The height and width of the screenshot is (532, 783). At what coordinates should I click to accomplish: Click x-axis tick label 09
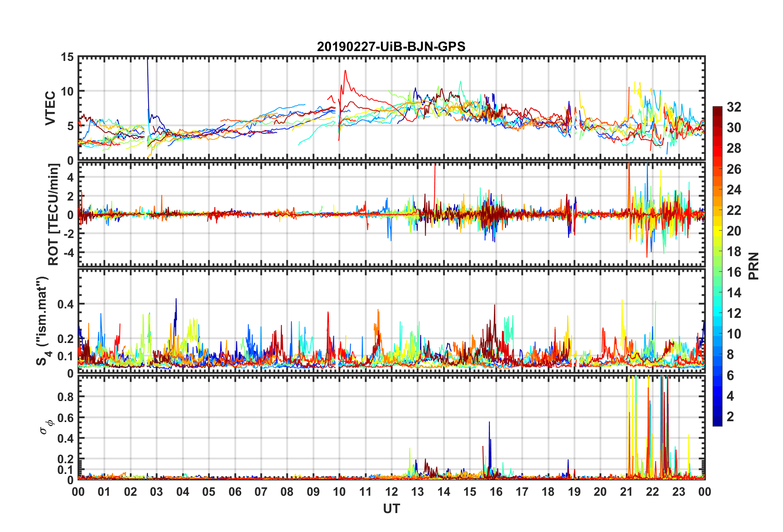coord(313,492)
